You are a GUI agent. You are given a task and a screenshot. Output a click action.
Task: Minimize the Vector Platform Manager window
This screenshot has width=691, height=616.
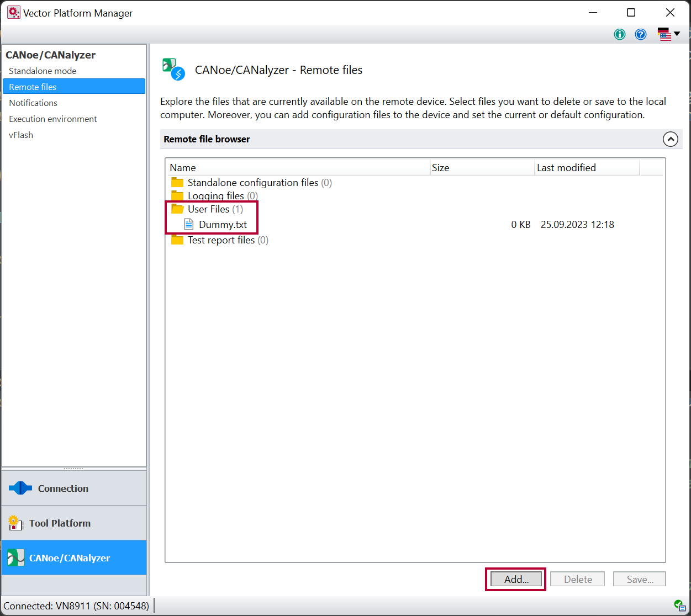(593, 13)
